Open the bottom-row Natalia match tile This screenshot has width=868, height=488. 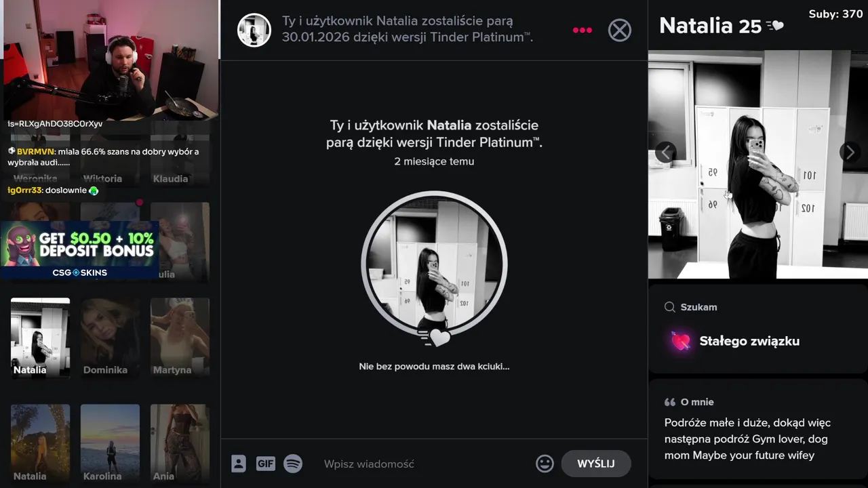pyautogui.click(x=40, y=444)
